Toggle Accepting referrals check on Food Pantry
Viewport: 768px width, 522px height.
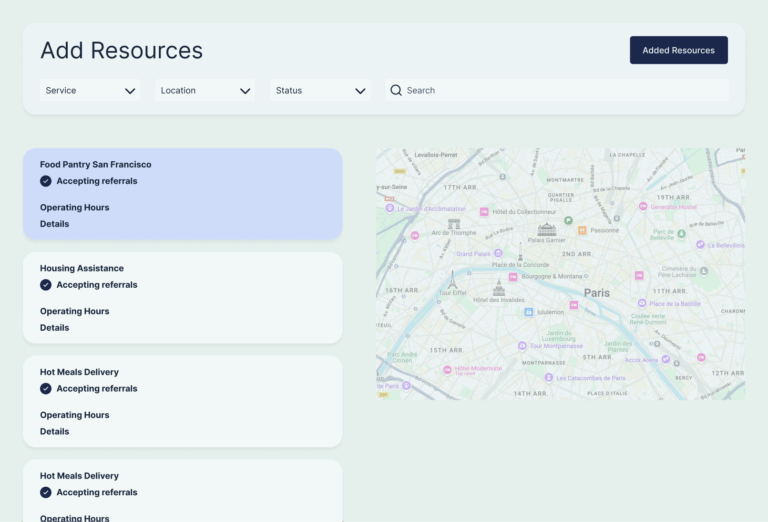[x=46, y=181]
